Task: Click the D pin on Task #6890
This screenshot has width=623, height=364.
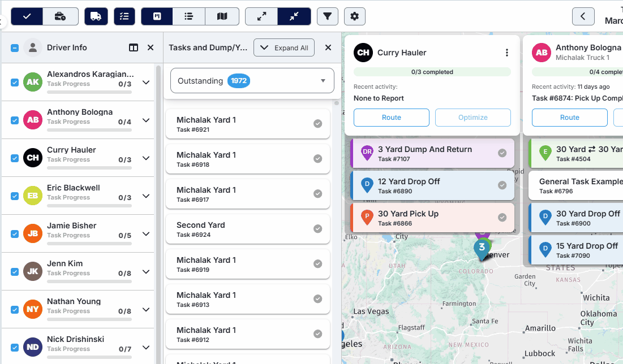Action: click(367, 185)
